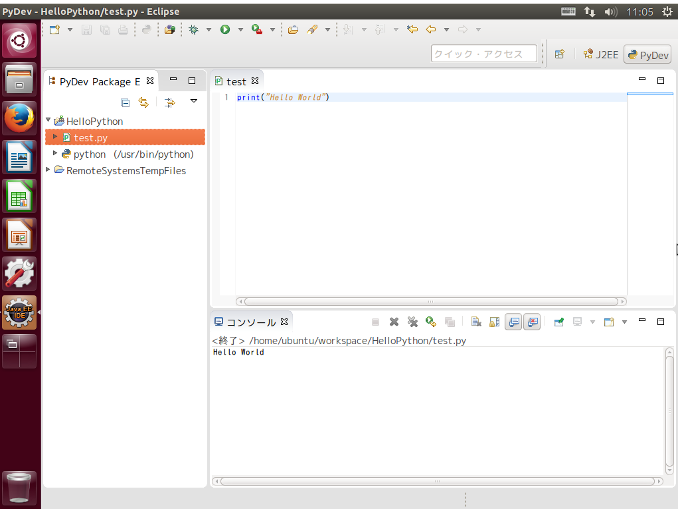
Task: Open the Open Console dropdown arrow
Action: pyautogui.click(x=624, y=322)
